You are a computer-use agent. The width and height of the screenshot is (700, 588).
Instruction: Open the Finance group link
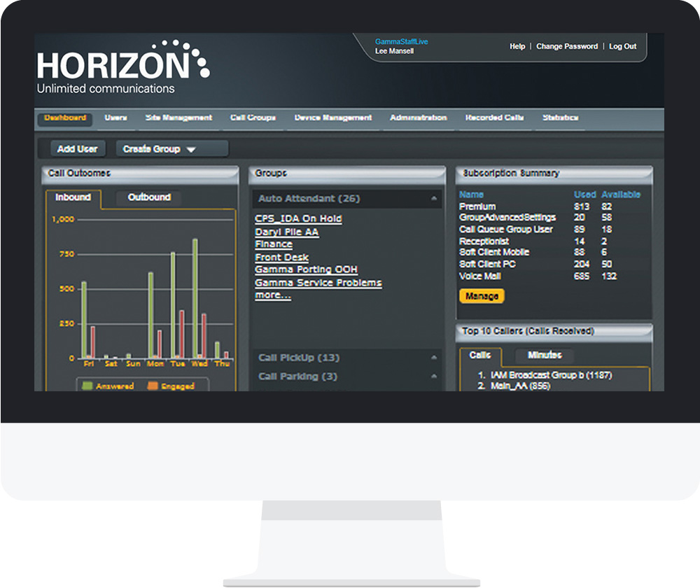click(274, 244)
